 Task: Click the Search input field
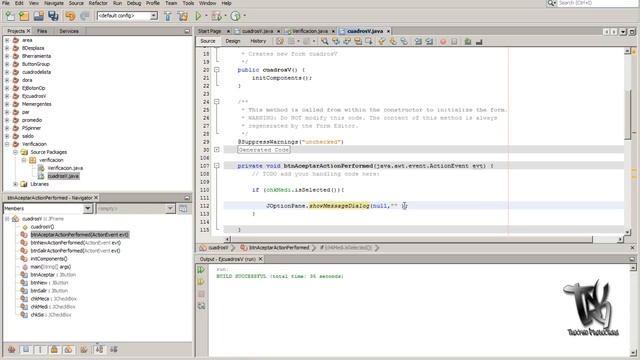(x=597, y=3)
